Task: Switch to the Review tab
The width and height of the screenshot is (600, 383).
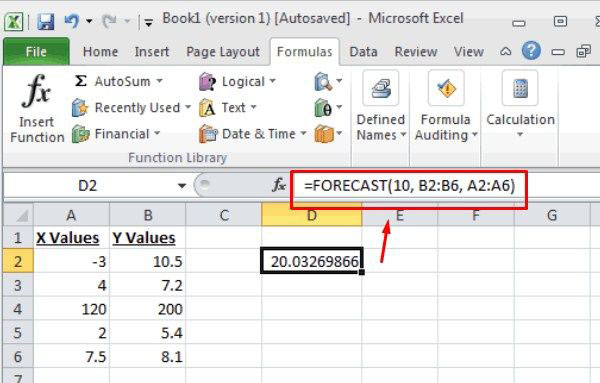Action: pos(416,52)
